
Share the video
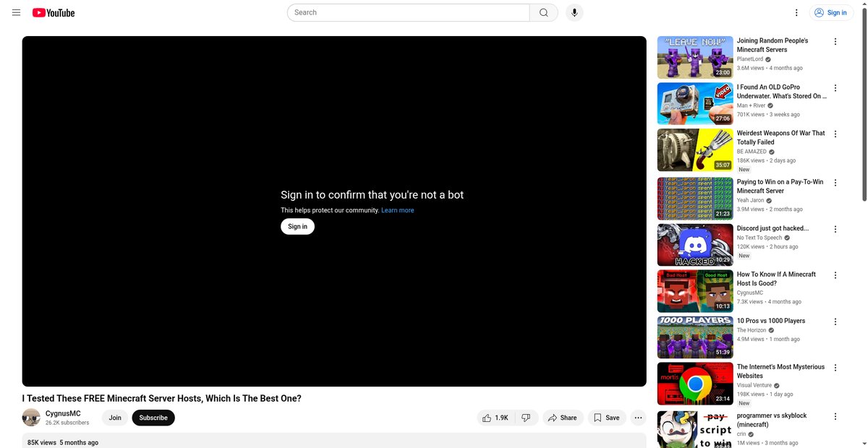563,418
